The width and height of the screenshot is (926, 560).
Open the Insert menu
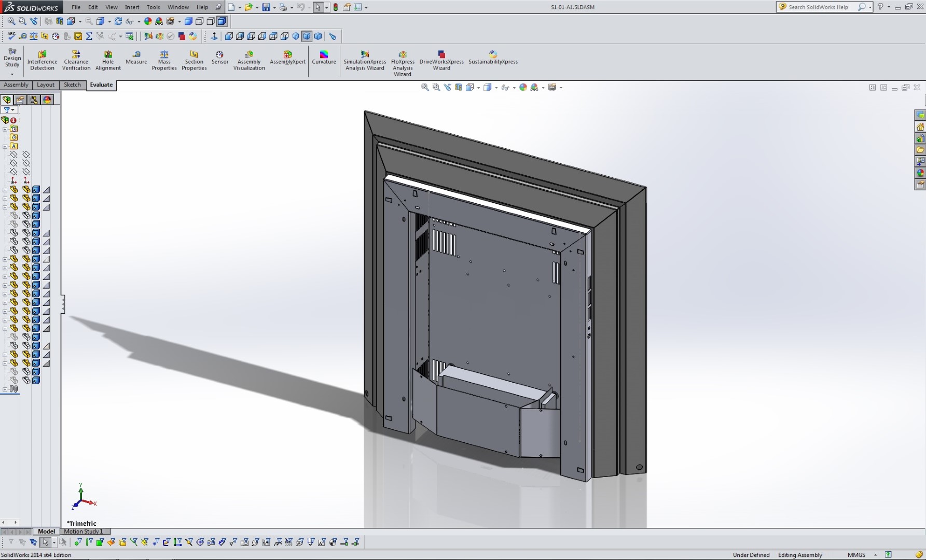point(132,7)
